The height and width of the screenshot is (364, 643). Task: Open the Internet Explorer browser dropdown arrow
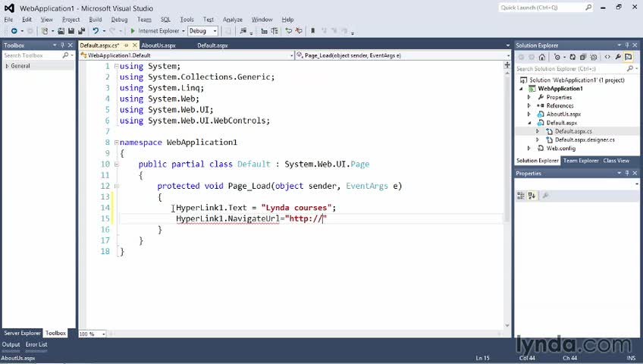[x=183, y=31]
